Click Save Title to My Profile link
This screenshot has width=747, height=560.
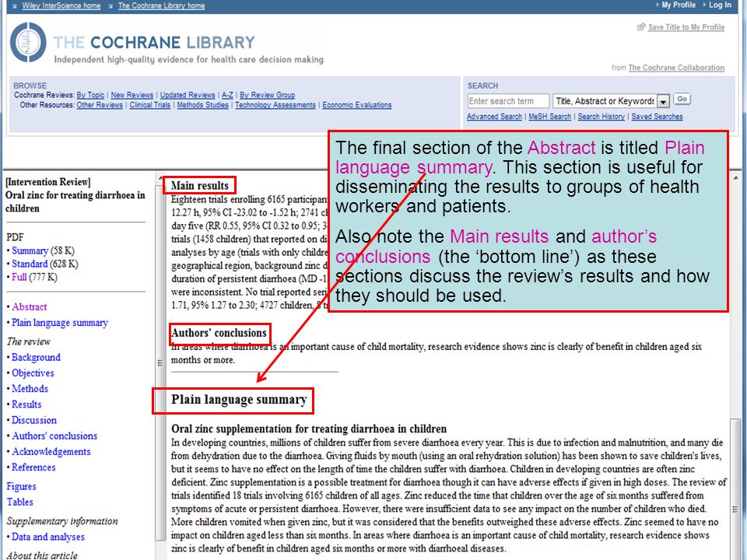pyautogui.click(x=686, y=27)
